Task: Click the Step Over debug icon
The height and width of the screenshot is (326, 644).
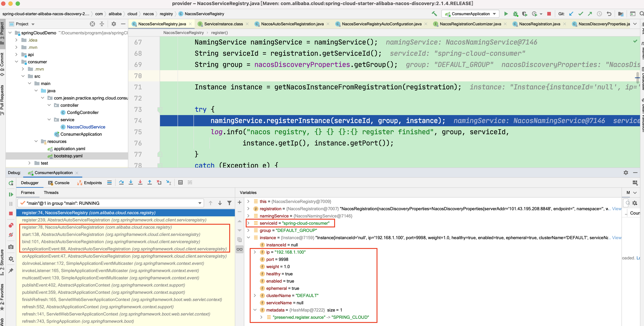Action: (121, 183)
